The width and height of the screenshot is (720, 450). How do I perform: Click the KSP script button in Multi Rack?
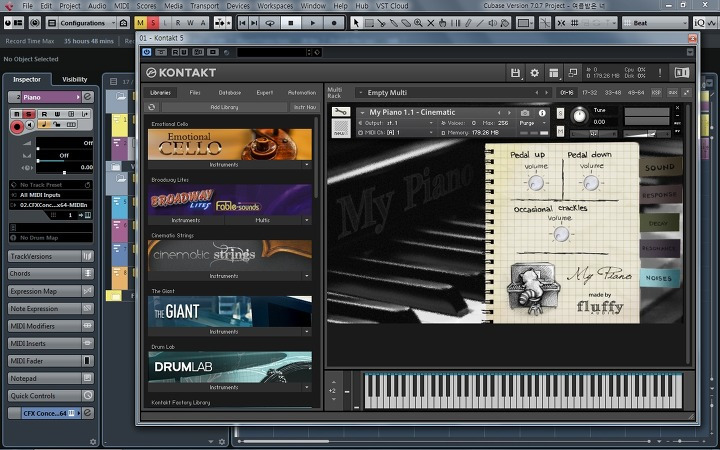click(x=656, y=93)
